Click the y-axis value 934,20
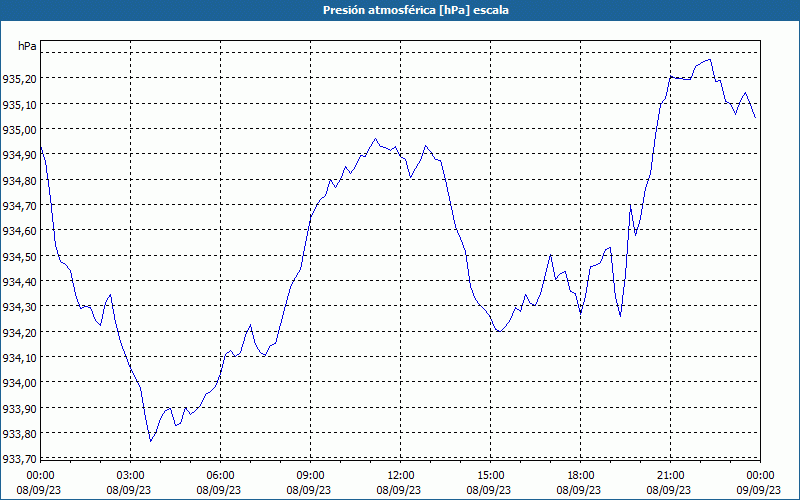The image size is (800, 500). 19,332
